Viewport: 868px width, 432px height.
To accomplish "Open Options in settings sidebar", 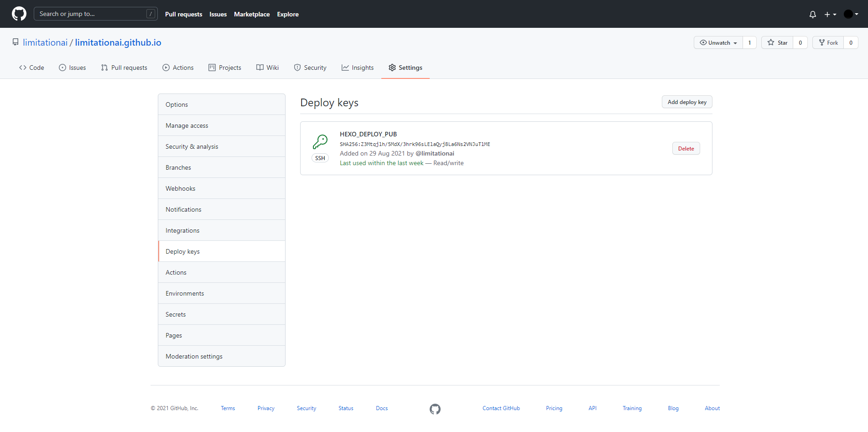I will click(222, 104).
